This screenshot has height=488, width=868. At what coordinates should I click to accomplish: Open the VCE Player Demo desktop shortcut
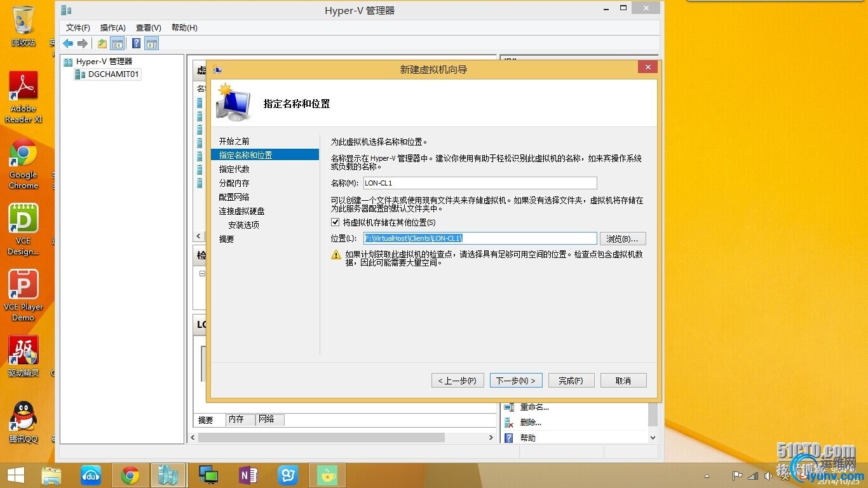pos(24,295)
